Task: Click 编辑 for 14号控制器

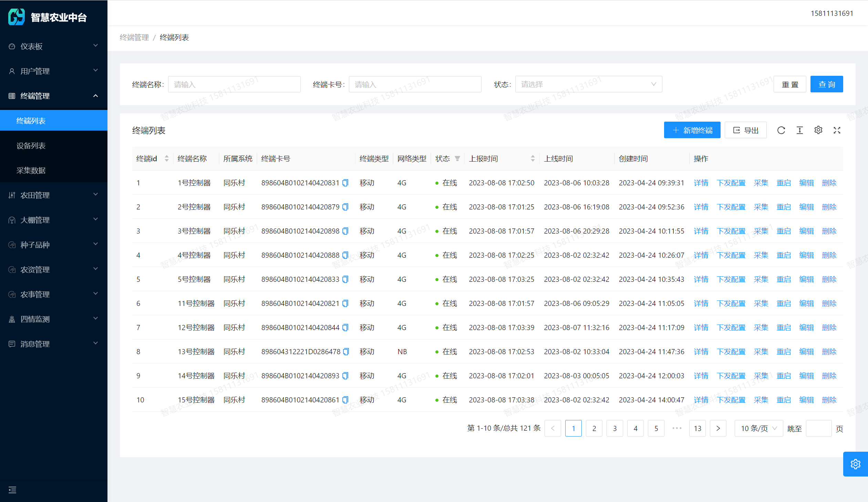Action: tap(806, 376)
